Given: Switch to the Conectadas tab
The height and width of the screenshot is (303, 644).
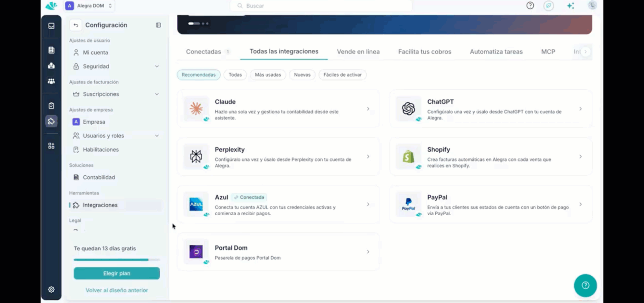Looking at the screenshot, I should pyautogui.click(x=208, y=52).
